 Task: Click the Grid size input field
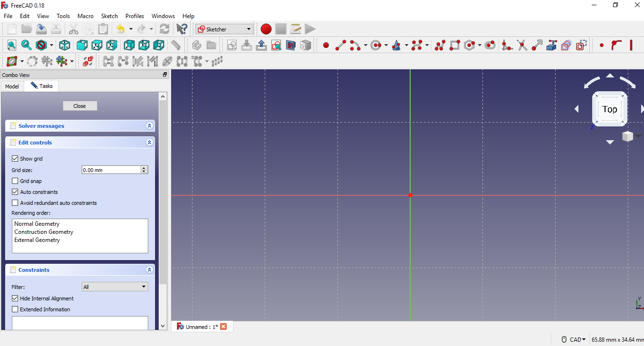point(111,170)
